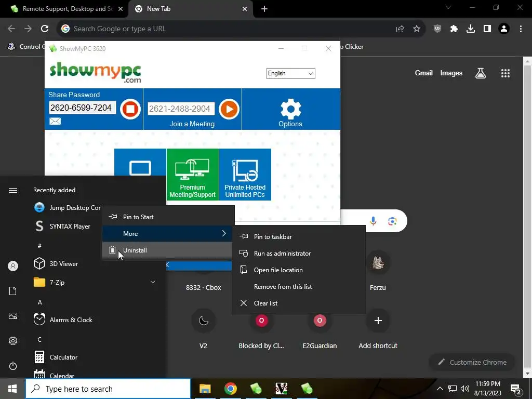Choose Remove from this list
Screen dimensions: 532x399
299,287
